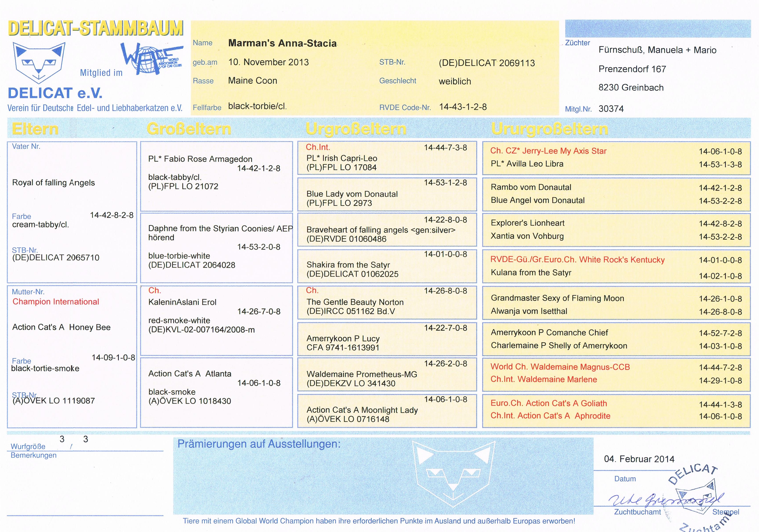Click the cat watermark in awards box
Screen dimensions: 759x532
(x=454, y=474)
